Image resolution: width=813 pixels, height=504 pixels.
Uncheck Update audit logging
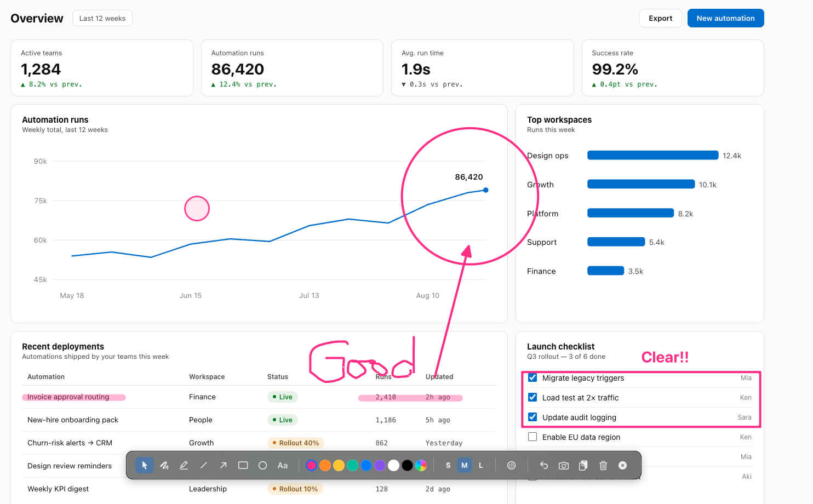click(x=533, y=417)
